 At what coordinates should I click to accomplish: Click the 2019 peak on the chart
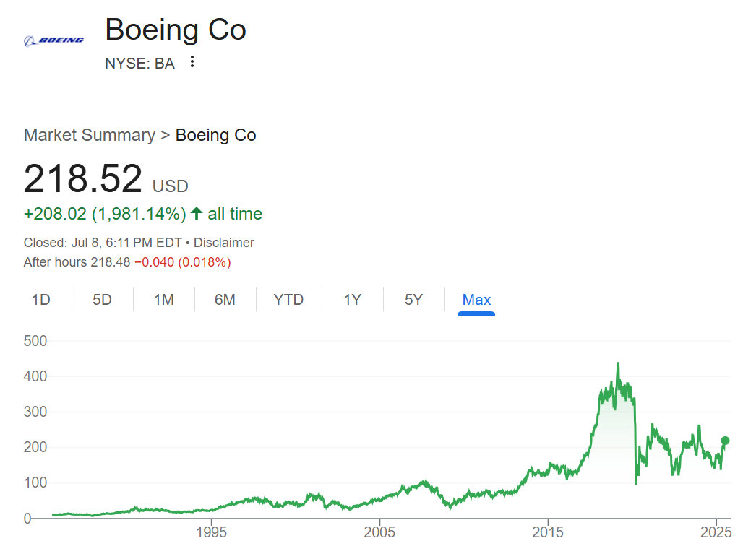click(618, 364)
